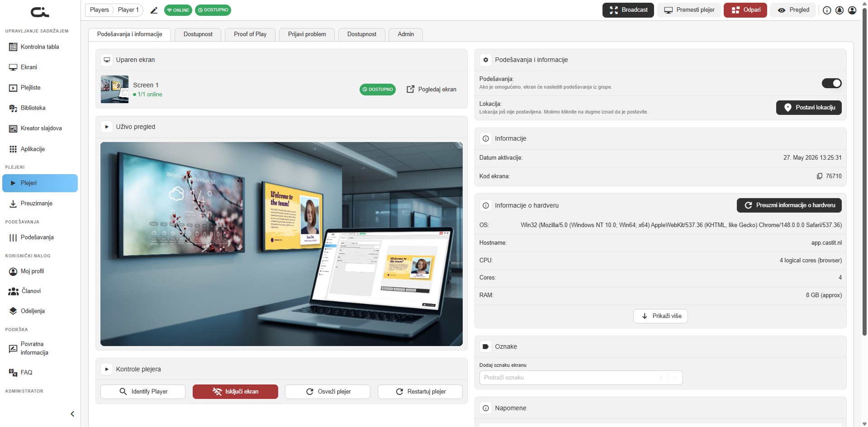Click Premesti plejer button
Screen dimensions: 868x427
tap(689, 10)
